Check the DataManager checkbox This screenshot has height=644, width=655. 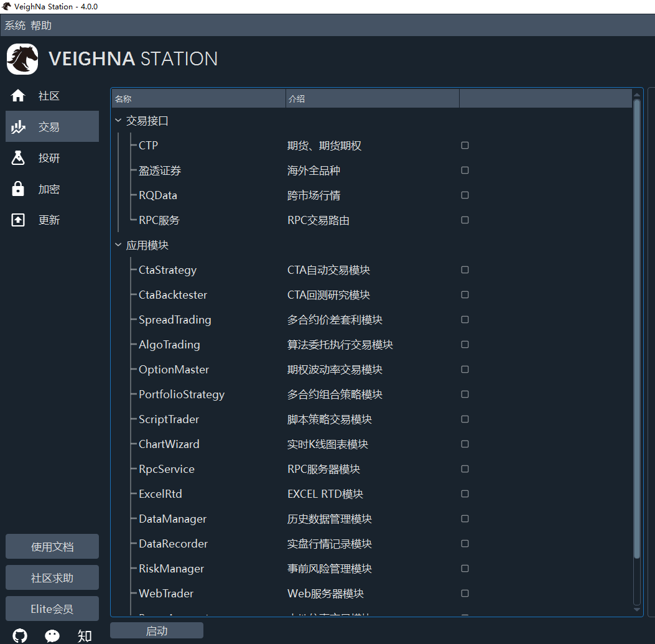point(465,519)
